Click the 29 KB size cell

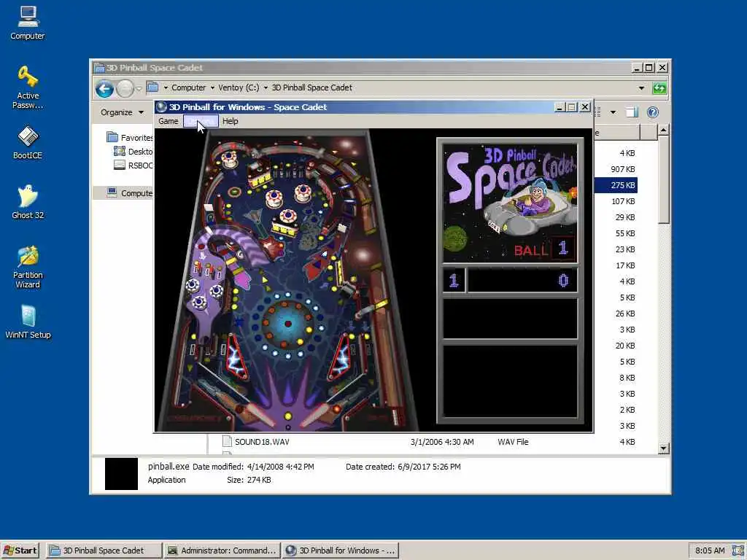click(x=625, y=217)
